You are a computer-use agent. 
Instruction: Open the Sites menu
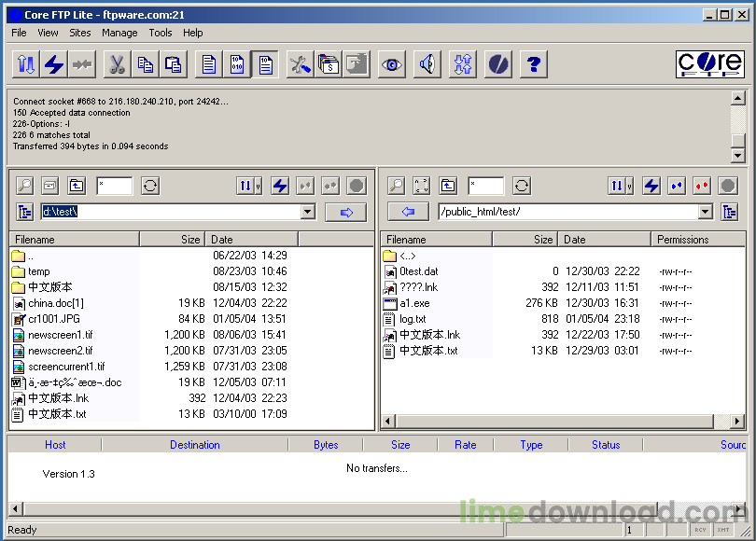[x=80, y=33]
